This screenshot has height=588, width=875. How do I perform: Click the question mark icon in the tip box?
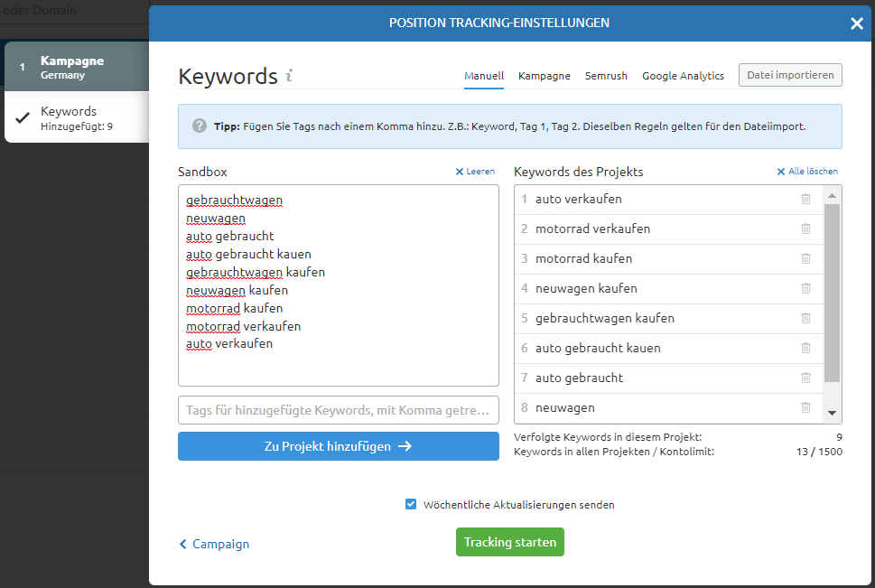(x=199, y=126)
